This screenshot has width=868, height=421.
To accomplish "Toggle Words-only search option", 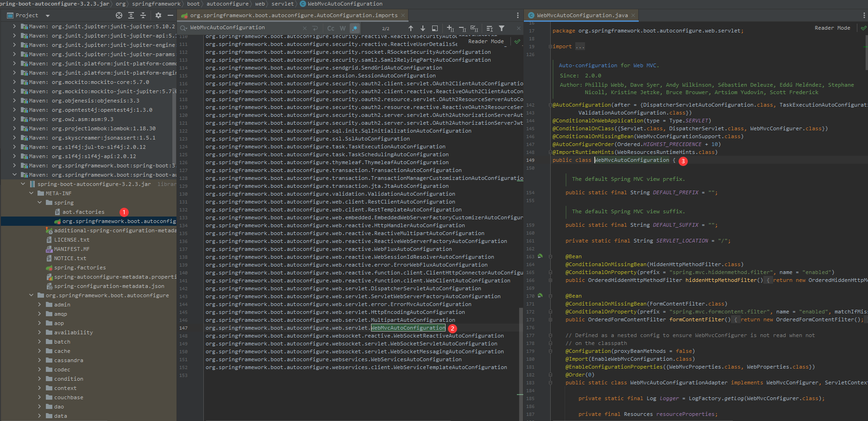I will 343,28.
